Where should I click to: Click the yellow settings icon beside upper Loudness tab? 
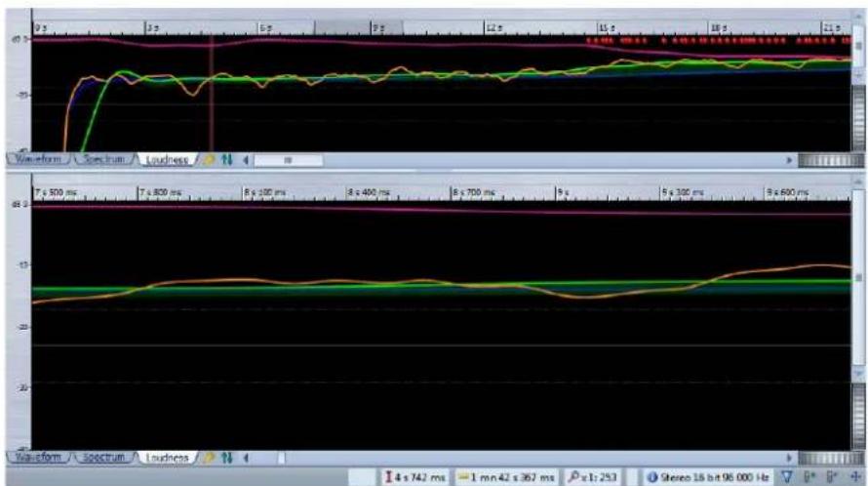click(209, 160)
